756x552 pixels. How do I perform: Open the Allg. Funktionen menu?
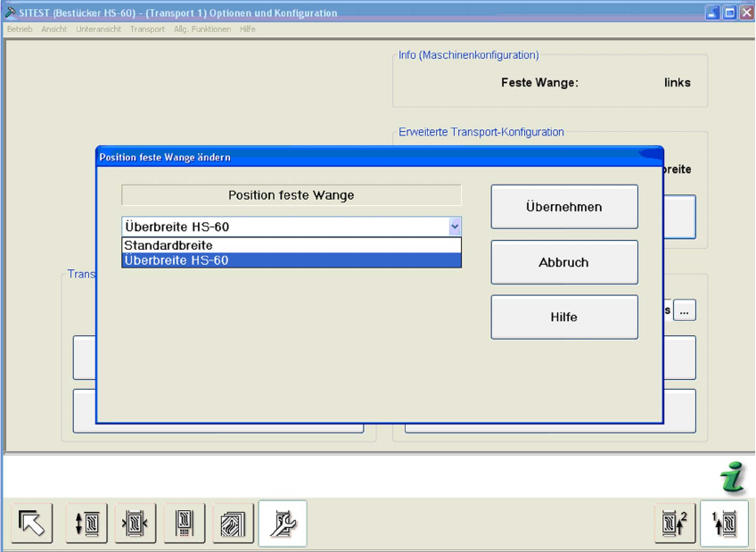coord(202,29)
